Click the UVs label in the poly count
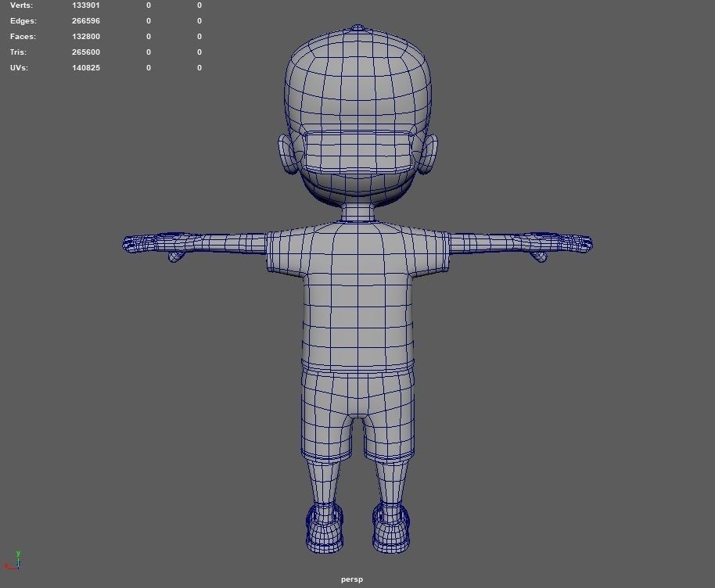715x588 pixels. [19, 67]
